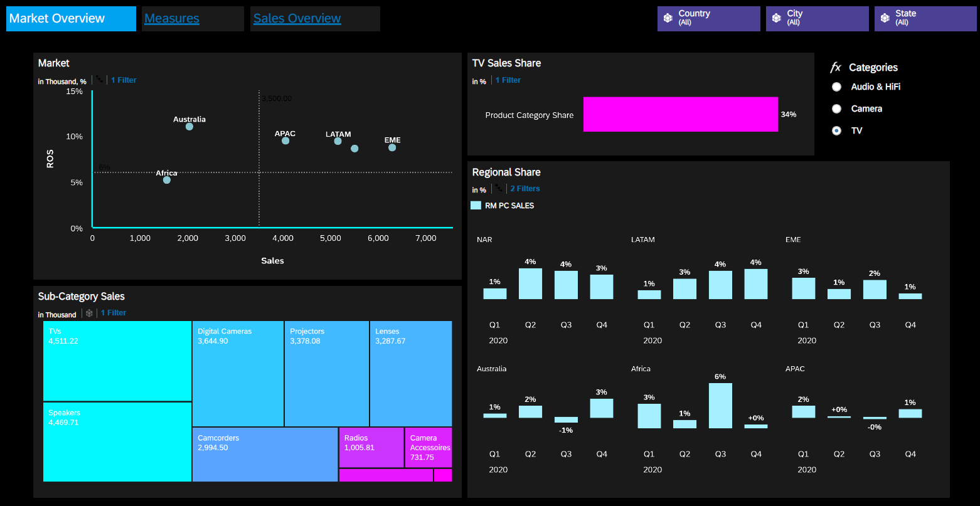Image resolution: width=980 pixels, height=506 pixels.
Task: Click the drill icon in the Regional Share header
Action: [x=498, y=188]
